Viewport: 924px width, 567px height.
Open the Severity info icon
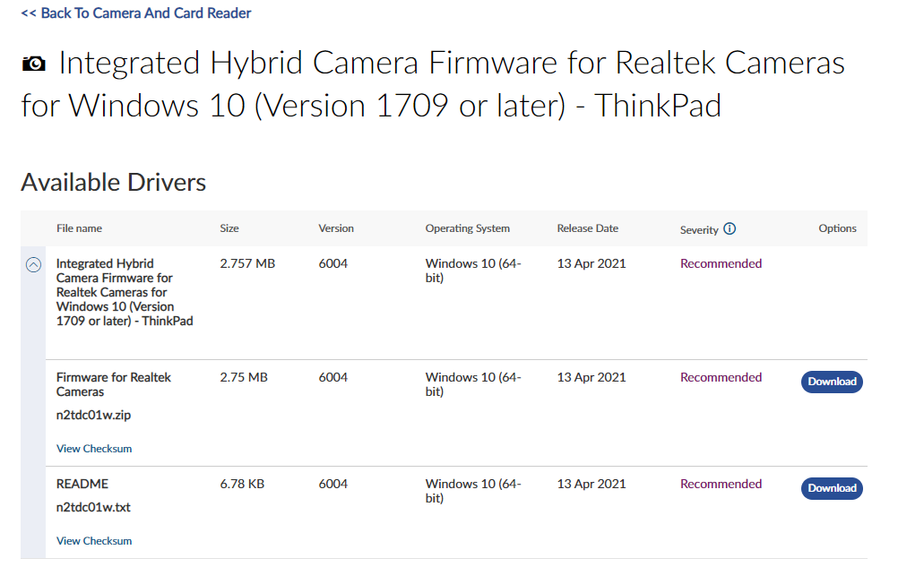pyautogui.click(x=730, y=228)
